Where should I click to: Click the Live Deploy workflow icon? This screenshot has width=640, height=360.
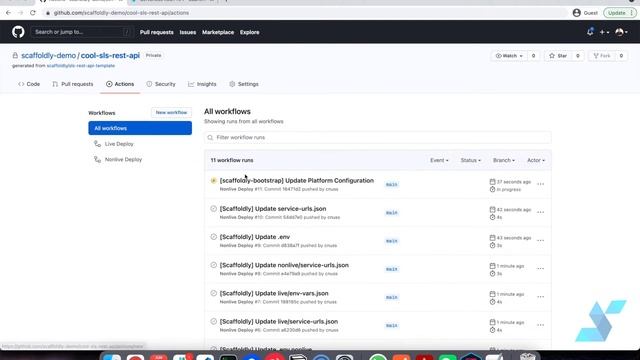tap(97, 144)
